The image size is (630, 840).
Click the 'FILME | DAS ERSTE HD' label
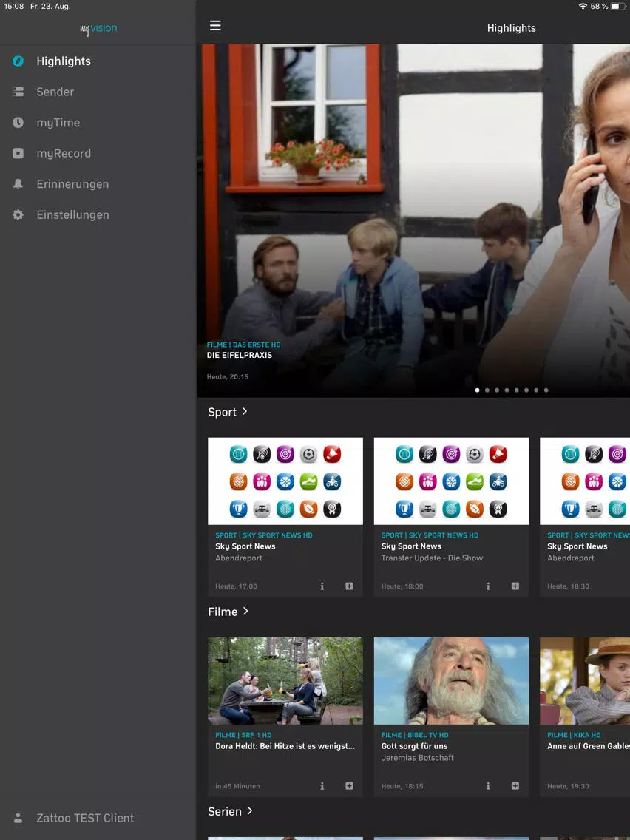click(244, 345)
